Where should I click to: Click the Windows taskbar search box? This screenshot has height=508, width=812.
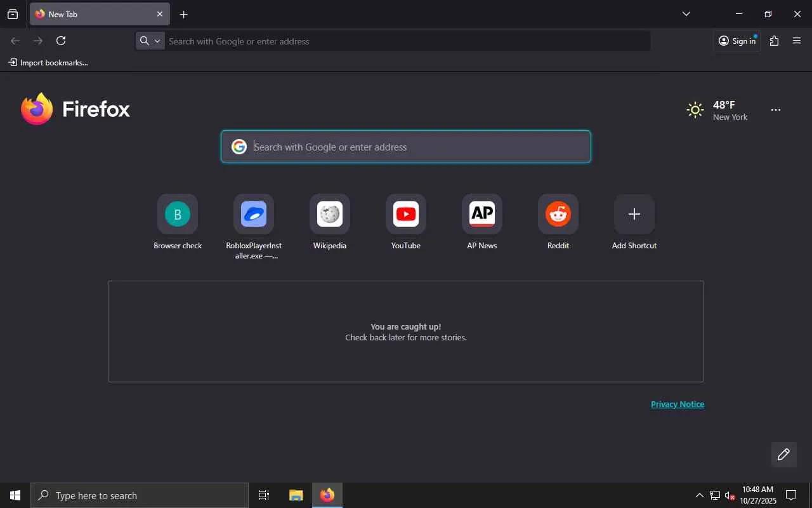140,495
